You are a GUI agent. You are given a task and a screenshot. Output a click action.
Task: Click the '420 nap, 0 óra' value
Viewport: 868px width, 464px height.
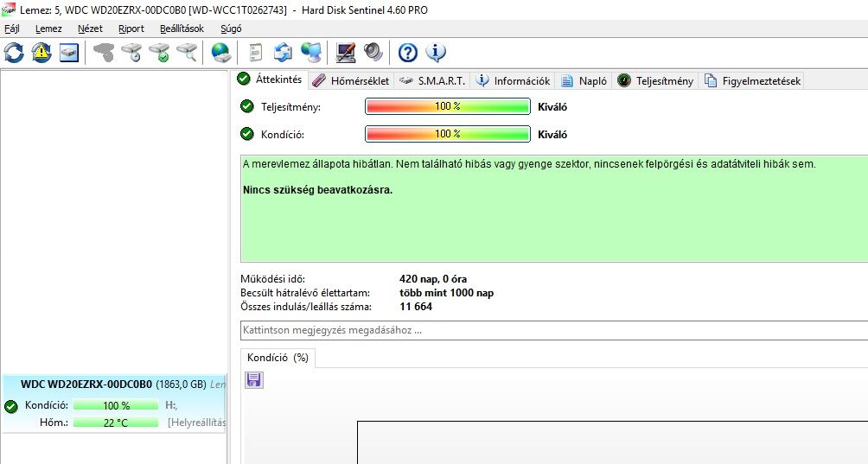(x=433, y=279)
